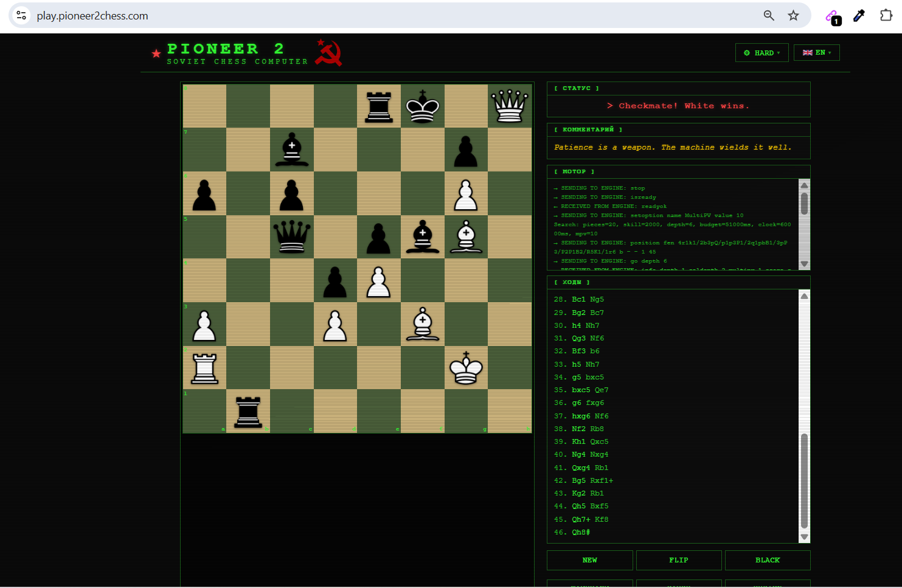Select the black pawn on d4
Image resolution: width=902 pixels, height=588 pixels.
click(335, 282)
